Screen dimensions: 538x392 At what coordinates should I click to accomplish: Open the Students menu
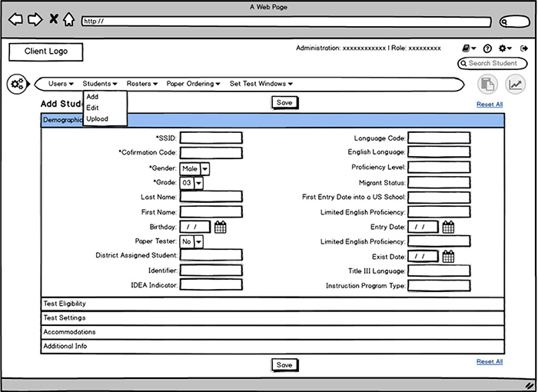100,84
